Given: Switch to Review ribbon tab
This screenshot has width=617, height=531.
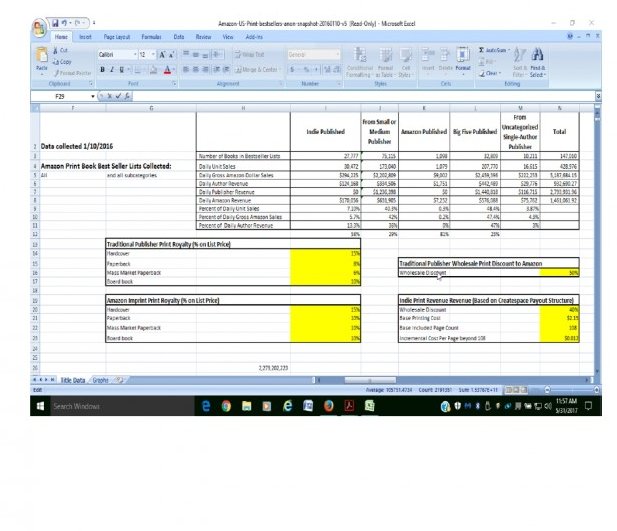Looking at the screenshot, I should point(203,37).
